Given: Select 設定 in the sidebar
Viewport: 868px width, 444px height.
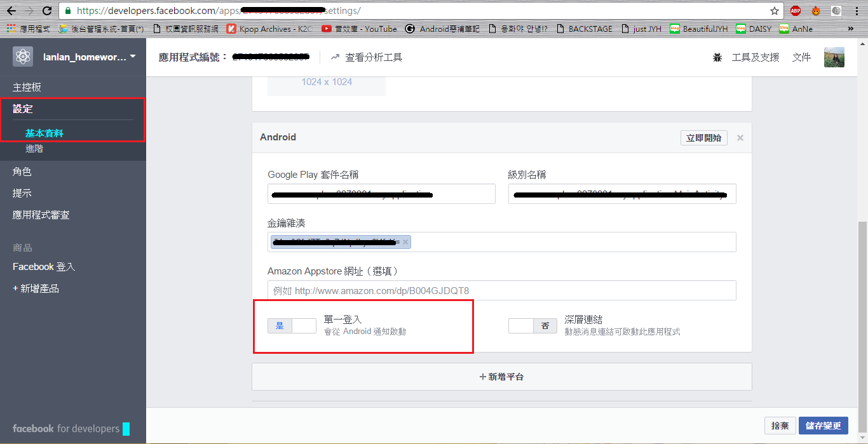Looking at the screenshot, I should 23,109.
